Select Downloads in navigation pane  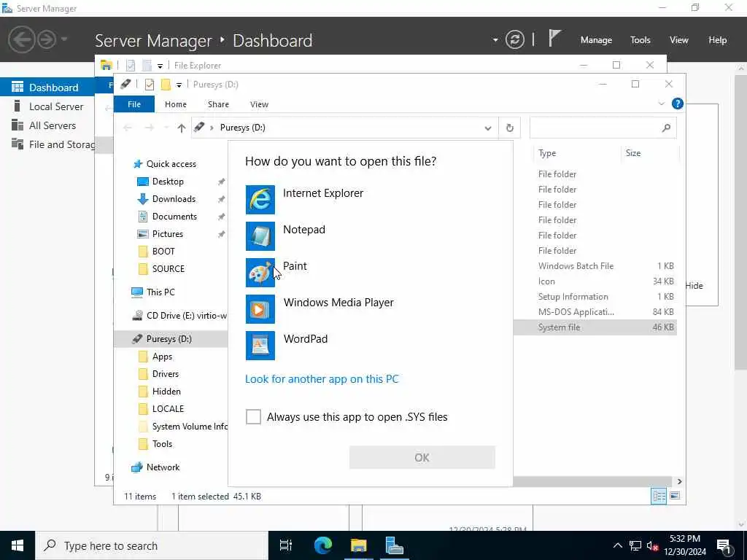tap(174, 199)
